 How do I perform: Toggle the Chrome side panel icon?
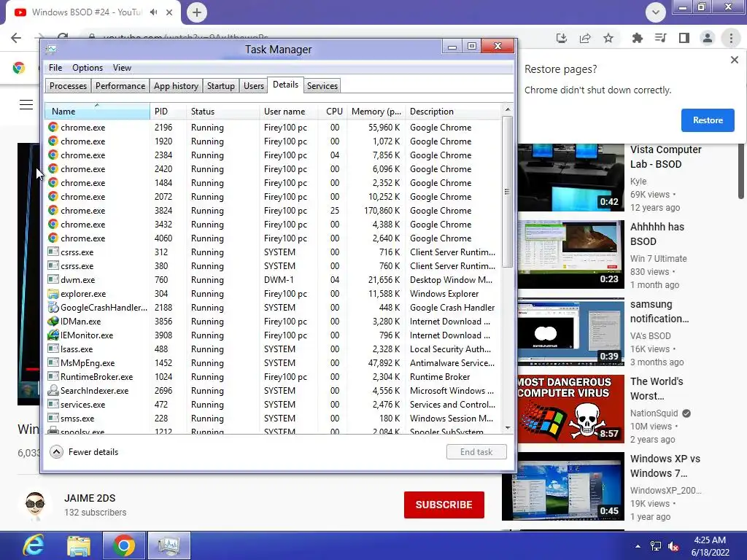(684, 38)
